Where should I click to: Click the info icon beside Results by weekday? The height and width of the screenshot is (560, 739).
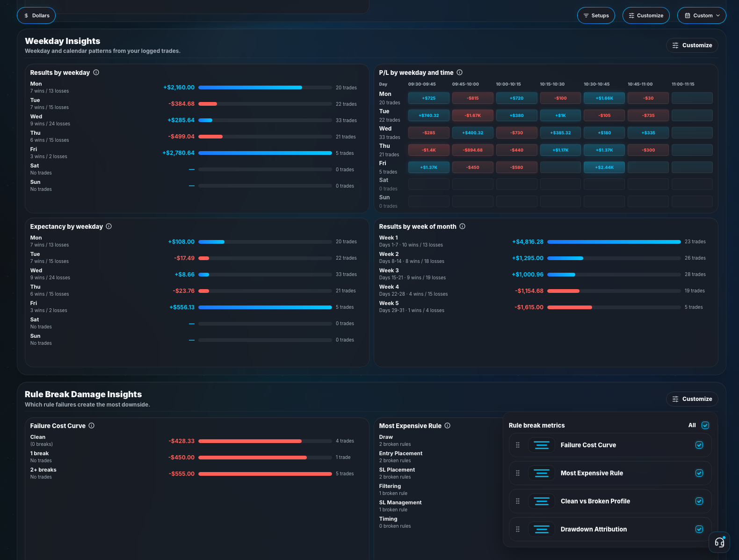(96, 73)
